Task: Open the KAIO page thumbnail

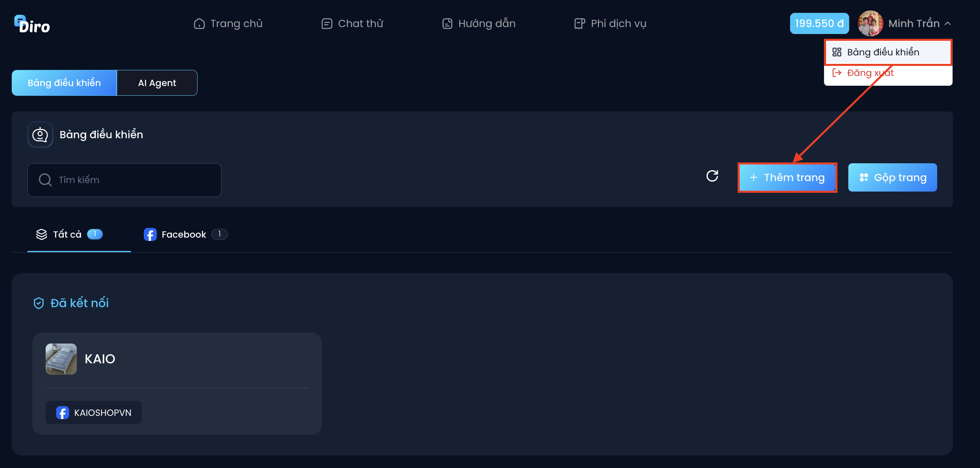Action: point(61,359)
